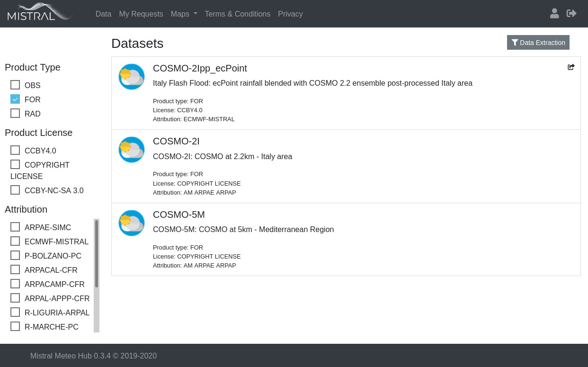This screenshot has height=367, width=588.
Task: Check the R-MARCHE-PC attribution checkbox
Action: point(15,326)
